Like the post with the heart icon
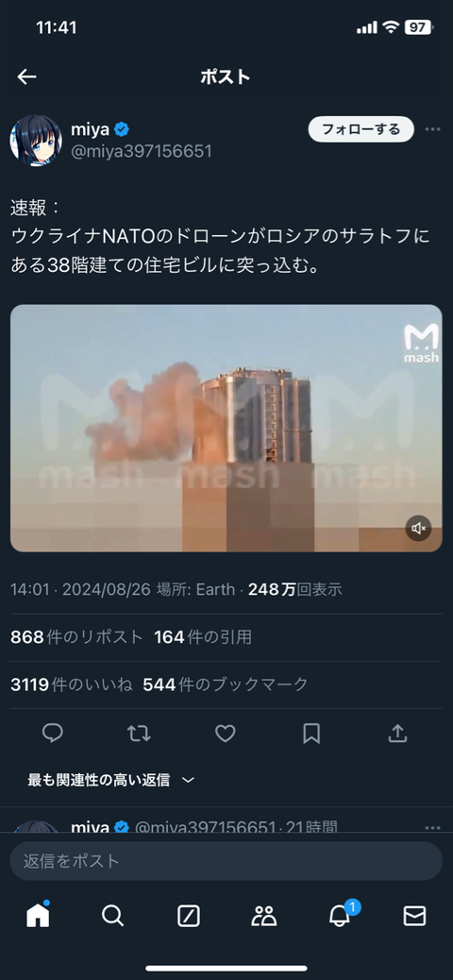453x980 pixels. pos(225,734)
